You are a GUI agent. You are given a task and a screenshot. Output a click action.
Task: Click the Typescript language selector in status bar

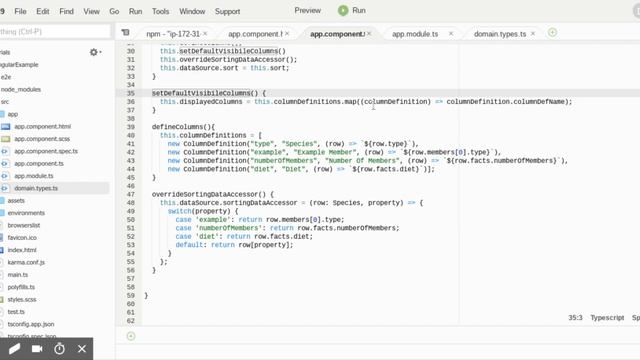tap(607, 318)
